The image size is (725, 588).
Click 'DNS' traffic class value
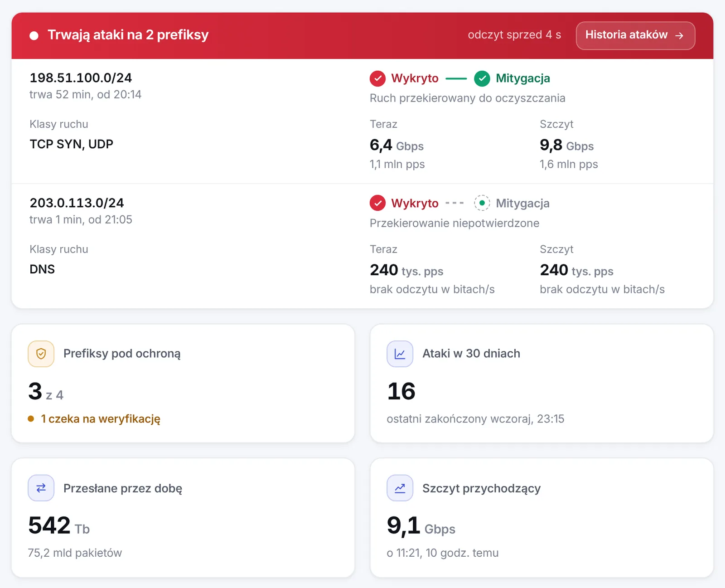coord(42,269)
